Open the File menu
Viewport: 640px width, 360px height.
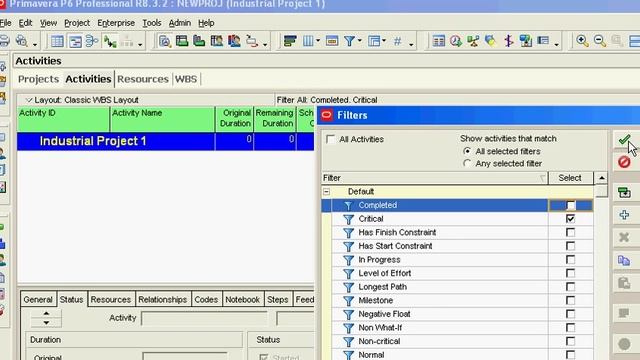(5, 23)
